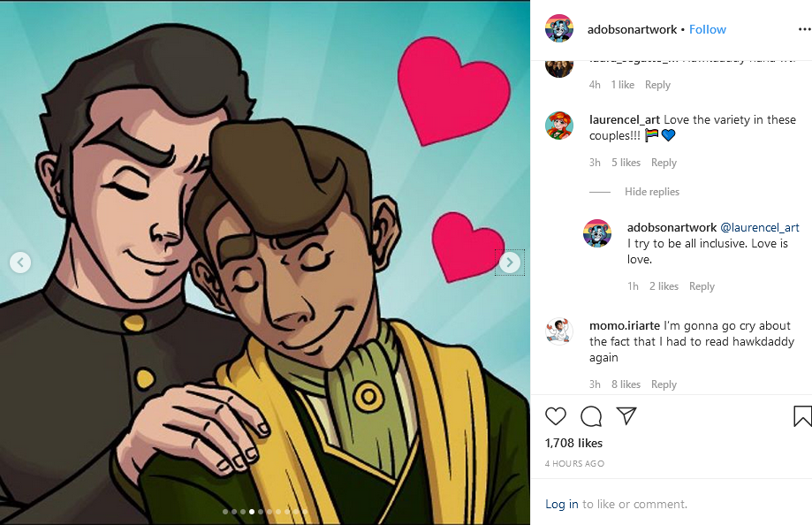
Task: Open adobsonartwork username in header
Action: point(632,29)
